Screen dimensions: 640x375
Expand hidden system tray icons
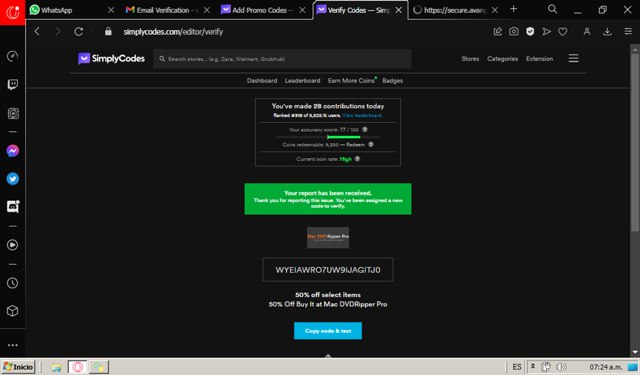pos(533,366)
